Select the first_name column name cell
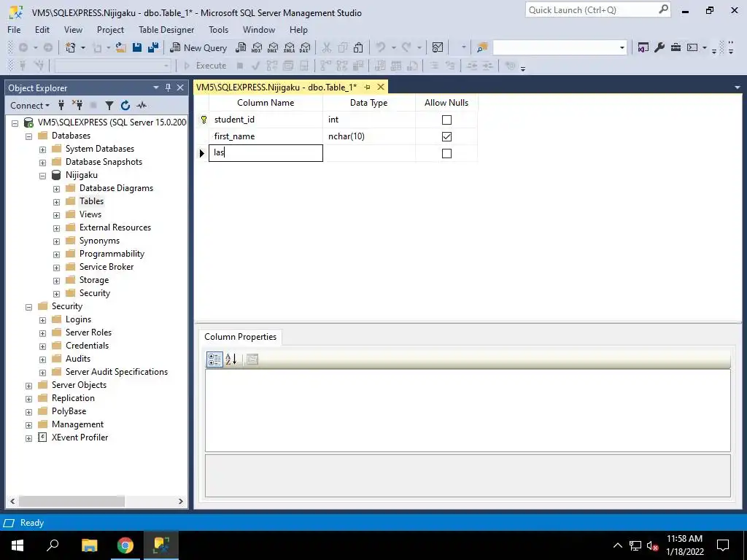747x560 pixels. pos(266,136)
